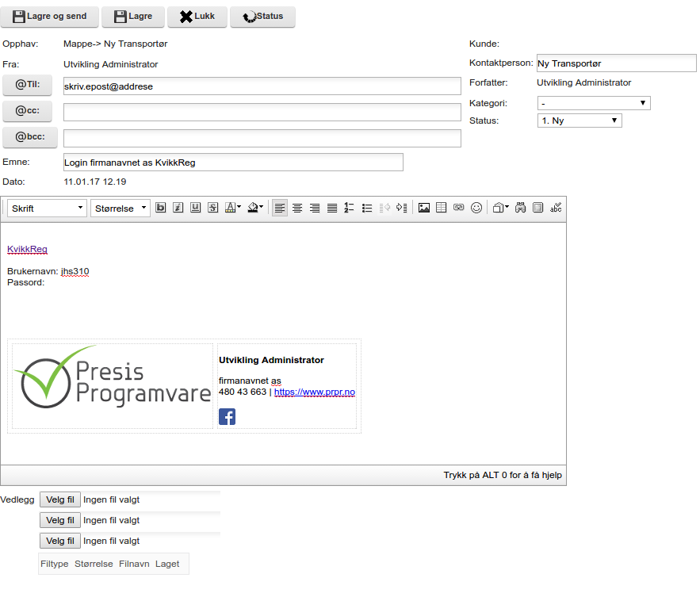700x597 pixels.
Task: Click the Filnavn column header
Action: (134, 564)
